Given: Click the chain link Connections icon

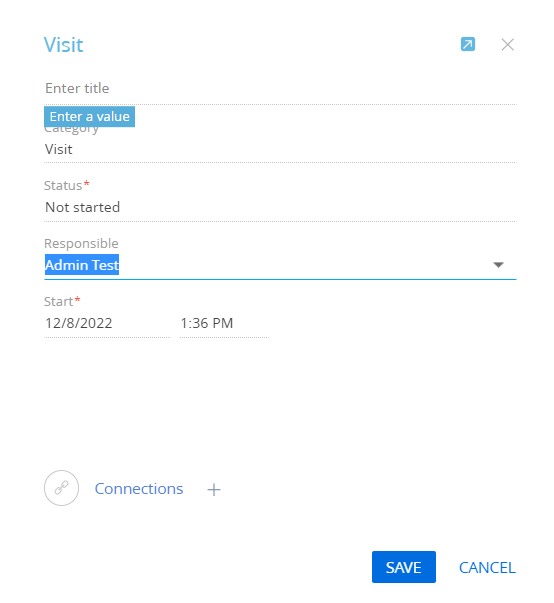Looking at the screenshot, I should tap(62, 488).
